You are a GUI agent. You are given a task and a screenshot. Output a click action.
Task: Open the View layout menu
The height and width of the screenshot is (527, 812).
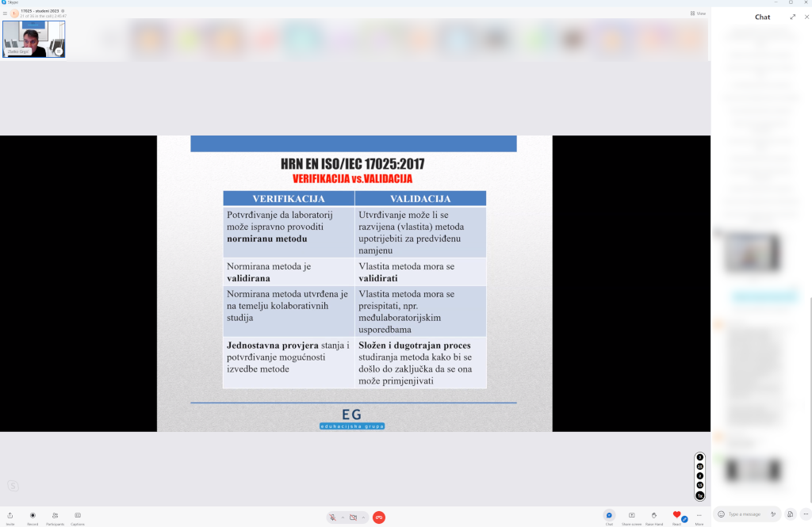[x=698, y=13]
